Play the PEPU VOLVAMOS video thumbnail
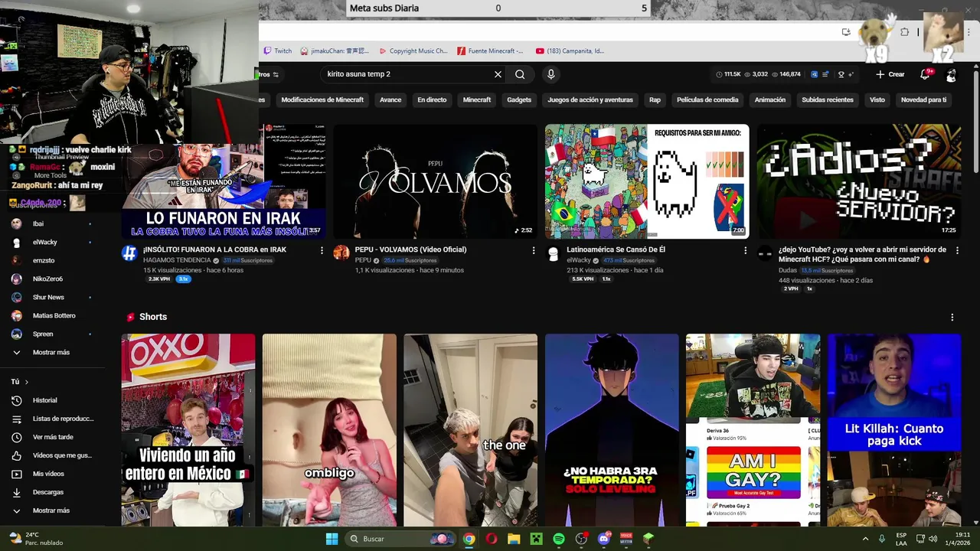This screenshot has height=551, width=980. pos(435,181)
